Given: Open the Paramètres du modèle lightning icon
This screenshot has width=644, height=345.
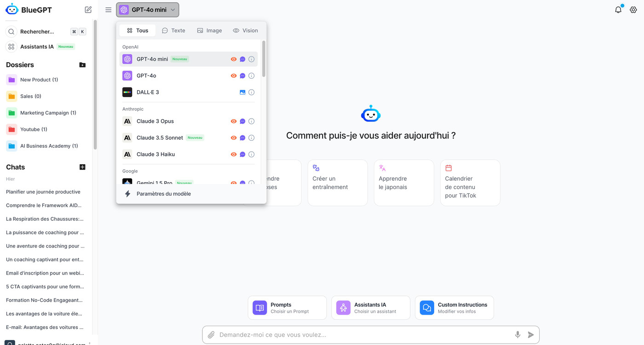Looking at the screenshot, I should (127, 194).
